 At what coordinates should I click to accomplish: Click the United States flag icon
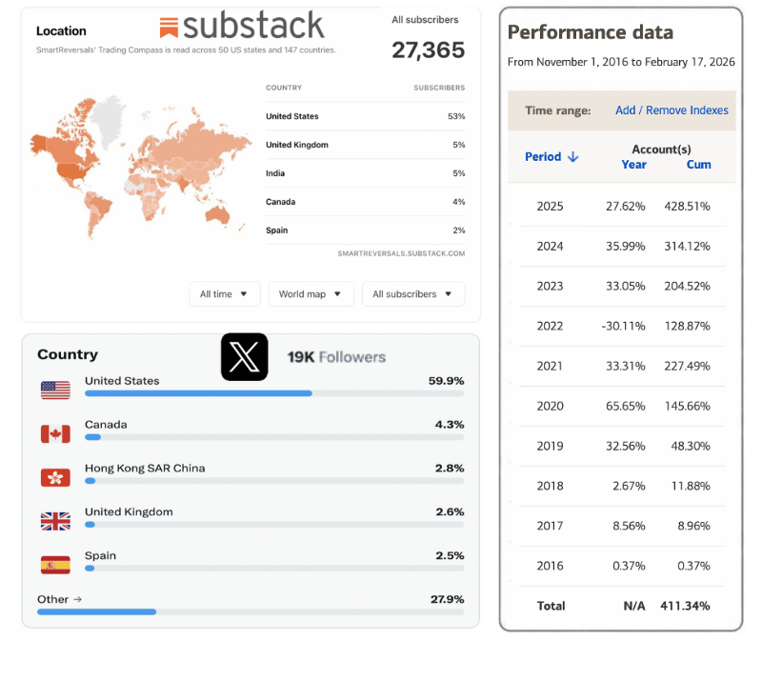[55, 390]
